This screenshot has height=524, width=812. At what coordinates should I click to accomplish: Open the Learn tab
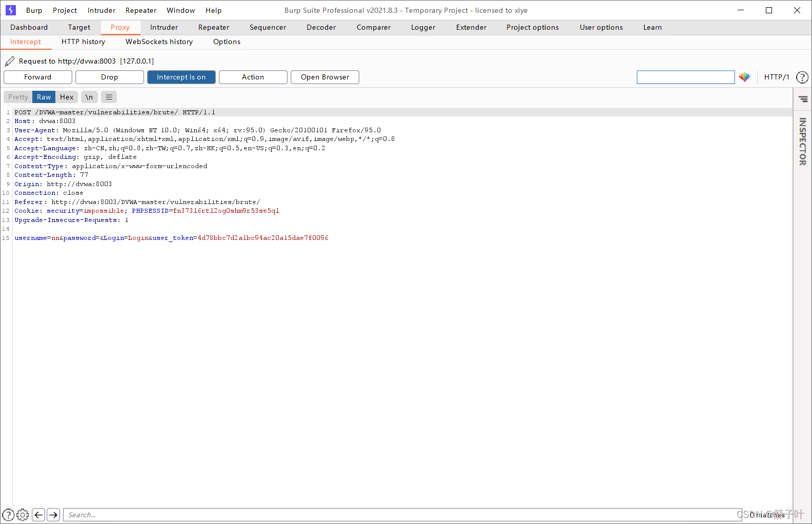click(x=653, y=27)
